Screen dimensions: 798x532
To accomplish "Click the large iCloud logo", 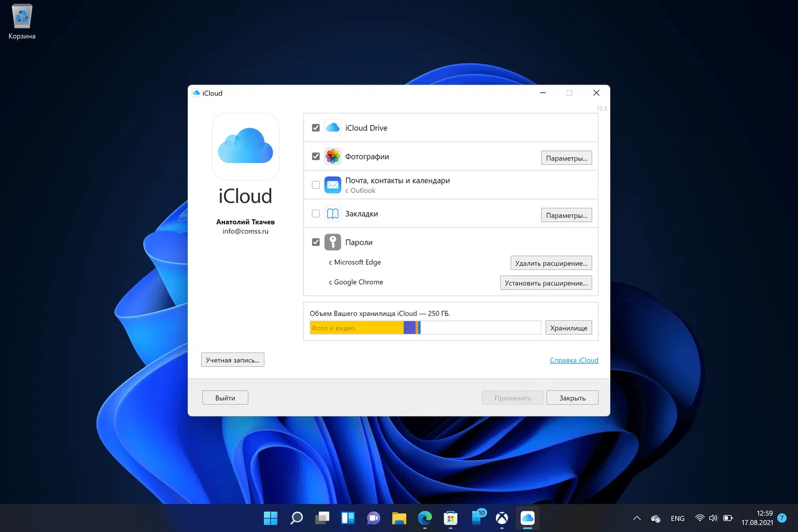I will pos(245,146).
